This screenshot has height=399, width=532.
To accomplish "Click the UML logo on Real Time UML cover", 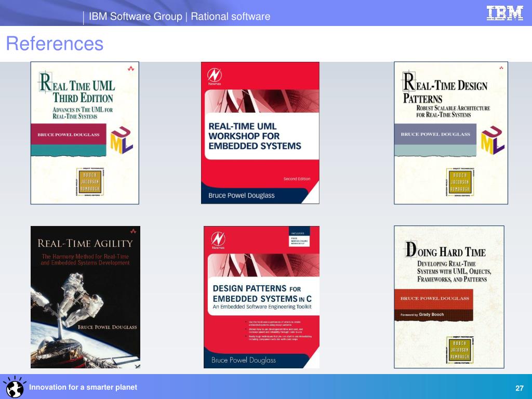I will tap(122, 140).
